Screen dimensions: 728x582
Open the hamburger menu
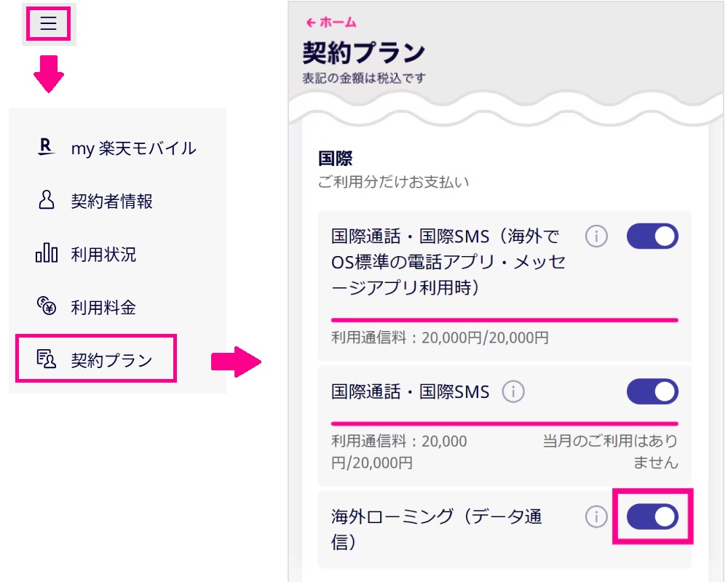(48, 24)
